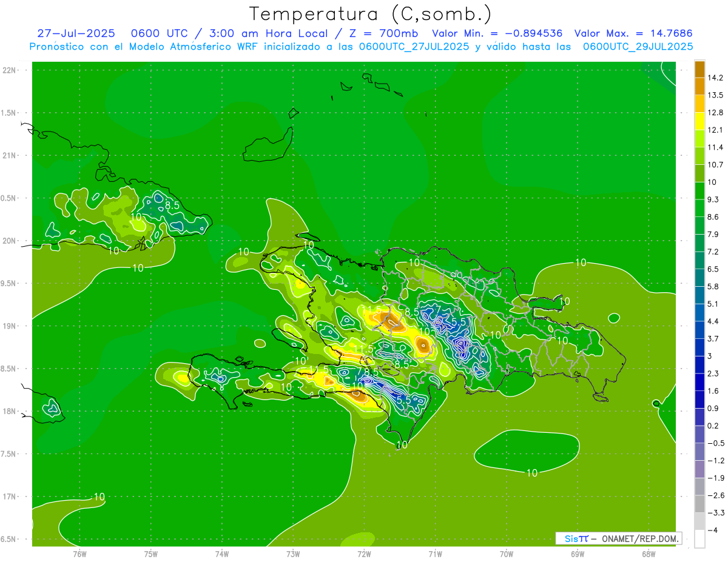Screen dimensions: 728x562
Task: Click the -2.6 colorbar label
Action: pos(715,495)
